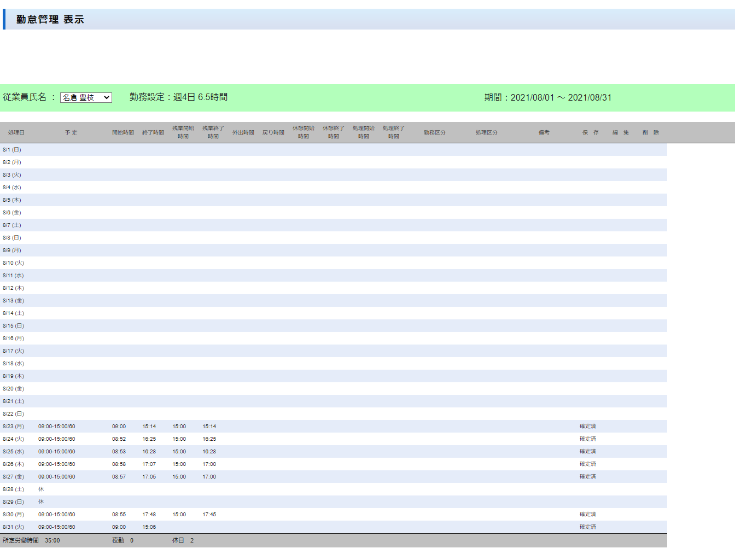Click the 勤怠管理 表示 page title
The image size is (735, 560).
[x=50, y=20]
